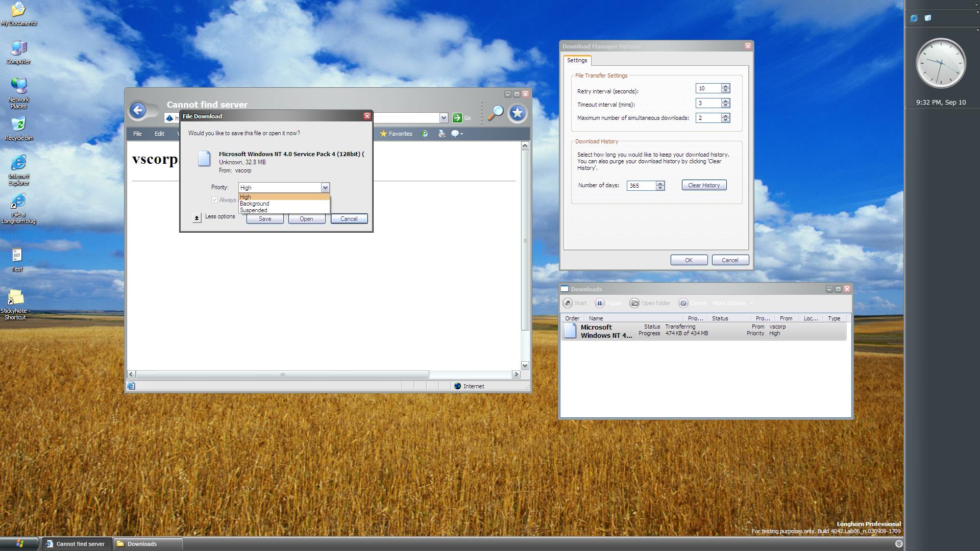The width and height of the screenshot is (980, 551).
Task: Click the Windows Start button on taskbar
Action: point(19,543)
